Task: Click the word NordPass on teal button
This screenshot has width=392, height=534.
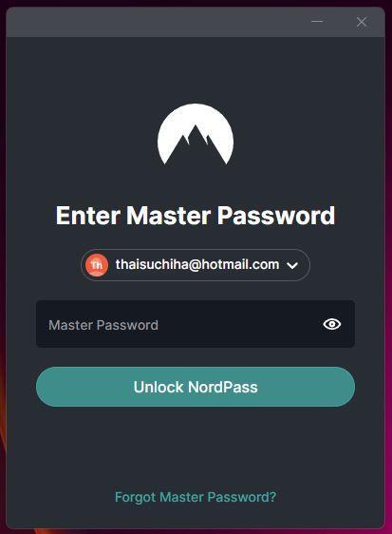Action: click(222, 388)
